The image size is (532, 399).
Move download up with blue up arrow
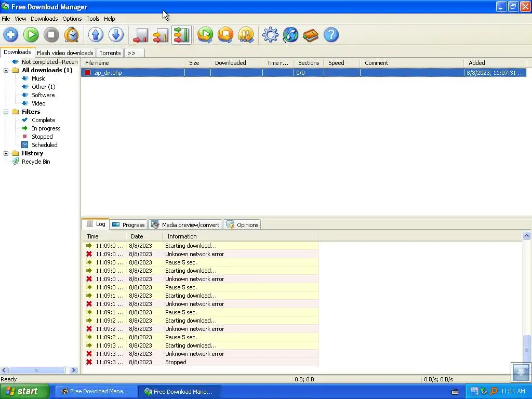(x=96, y=35)
